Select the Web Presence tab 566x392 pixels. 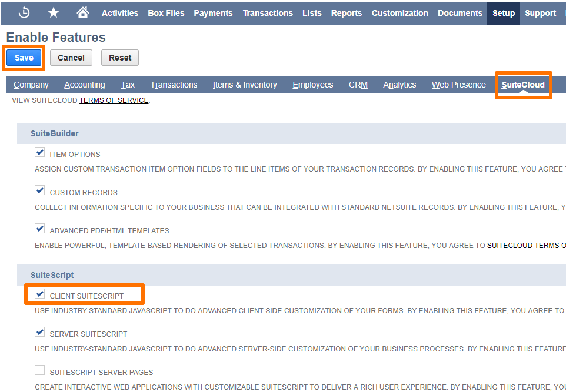[458, 84]
